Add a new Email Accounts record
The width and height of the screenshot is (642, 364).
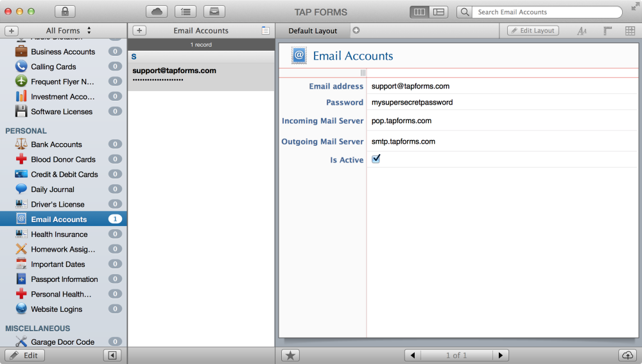[139, 31]
